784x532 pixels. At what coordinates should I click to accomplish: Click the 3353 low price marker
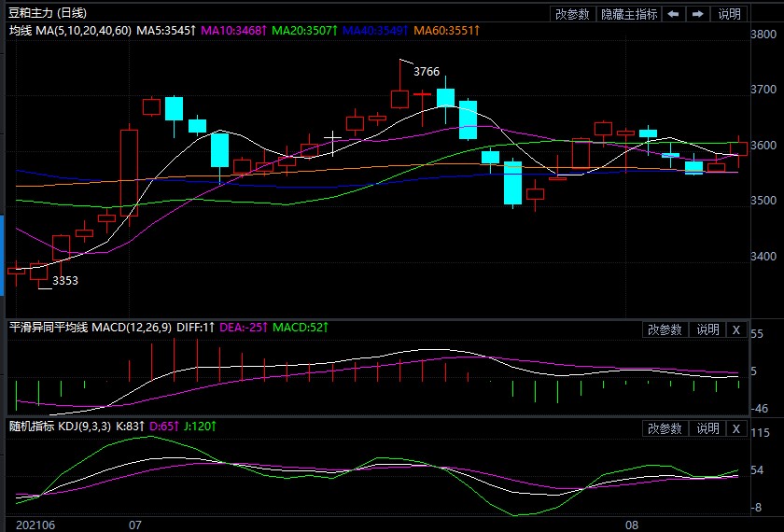point(64,280)
